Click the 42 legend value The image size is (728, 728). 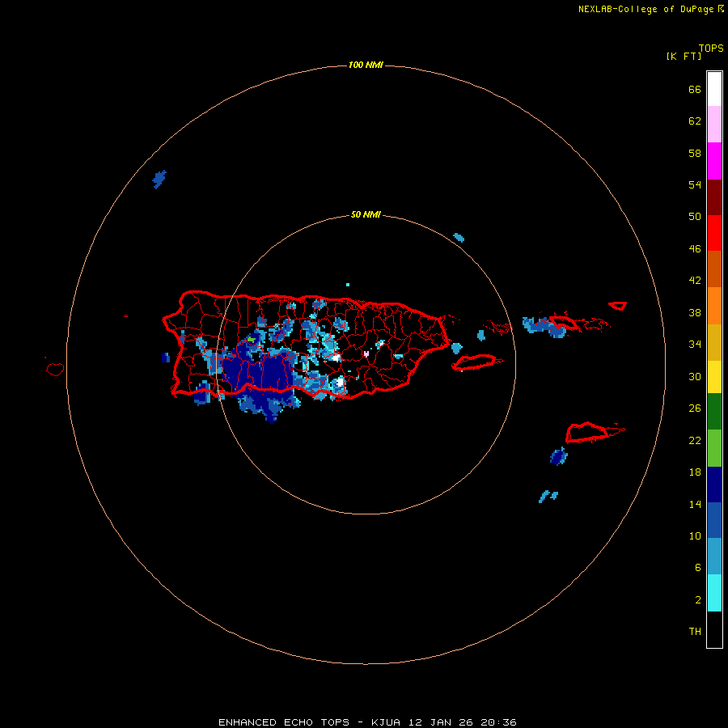[695, 281]
